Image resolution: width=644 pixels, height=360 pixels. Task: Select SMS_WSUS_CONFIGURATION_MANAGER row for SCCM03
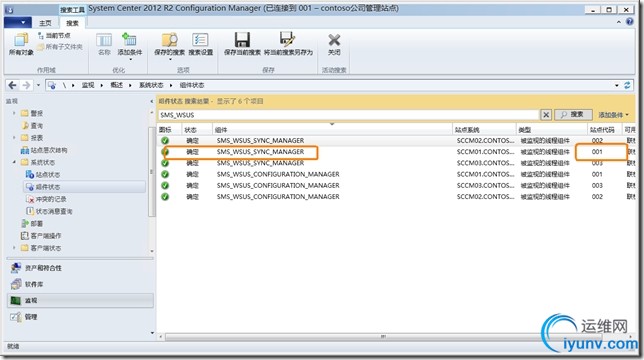tap(396, 186)
